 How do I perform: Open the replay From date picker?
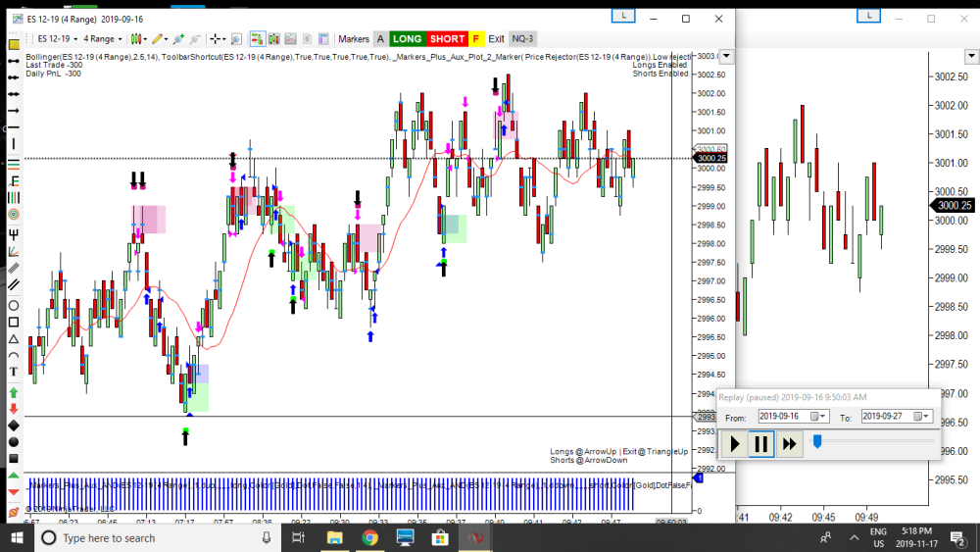(820, 417)
